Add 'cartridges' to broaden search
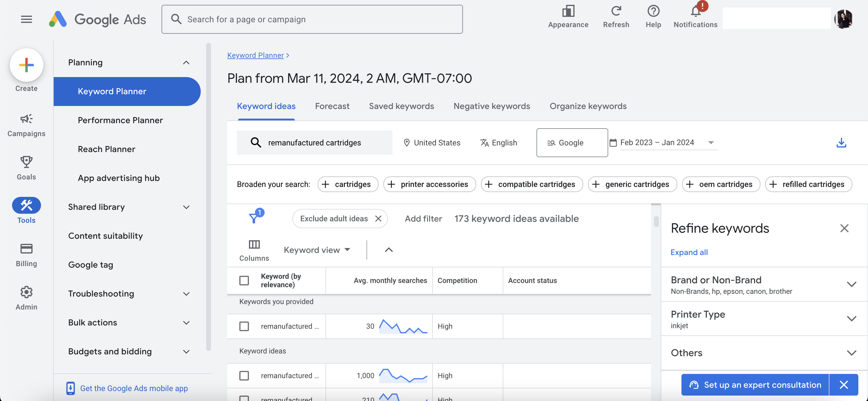 348,184
